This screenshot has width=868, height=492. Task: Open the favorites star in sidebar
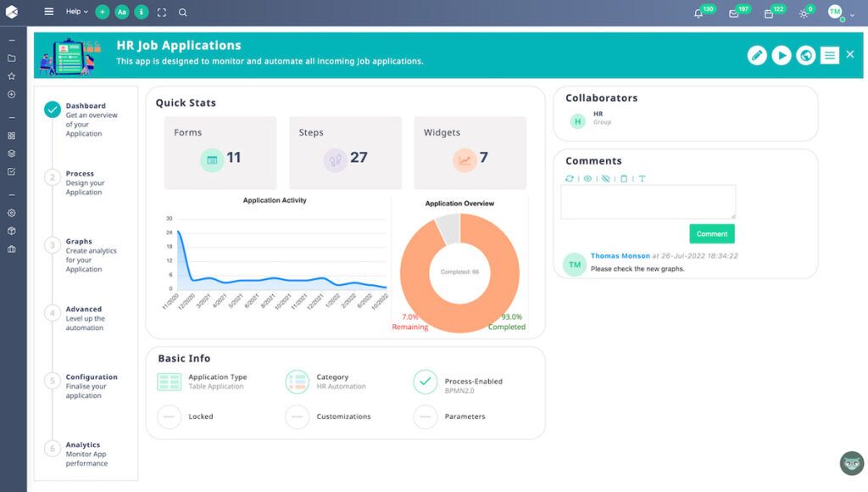(12, 75)
